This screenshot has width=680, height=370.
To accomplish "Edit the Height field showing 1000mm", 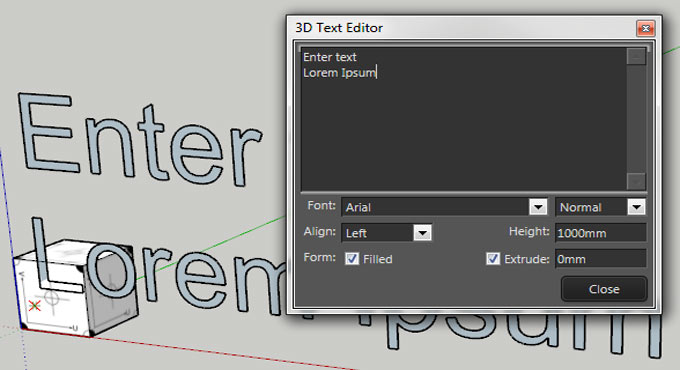I will [601, 233].
